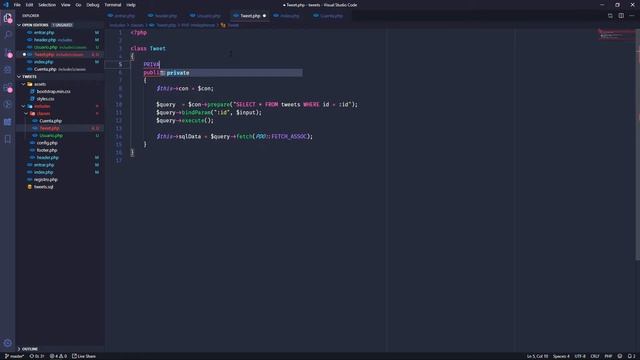This screenshot has height=360, width=640.
Task: Click the Ln 5 cursor position in status bar
Action: [537, 356]
